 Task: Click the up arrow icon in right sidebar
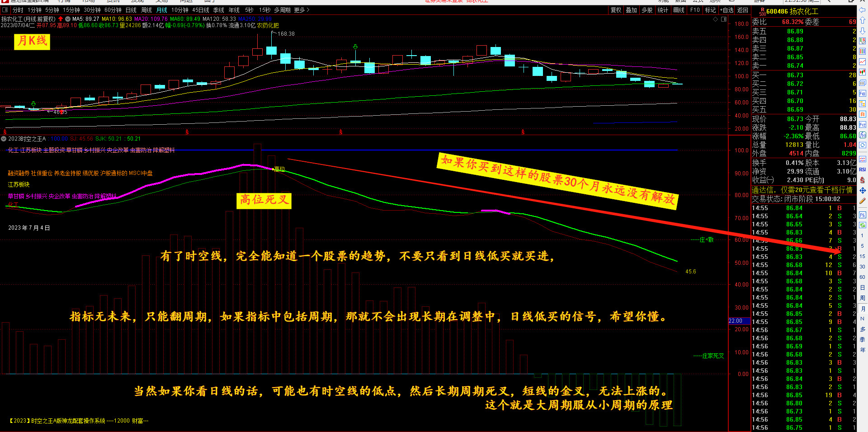[x=863, y=20]
